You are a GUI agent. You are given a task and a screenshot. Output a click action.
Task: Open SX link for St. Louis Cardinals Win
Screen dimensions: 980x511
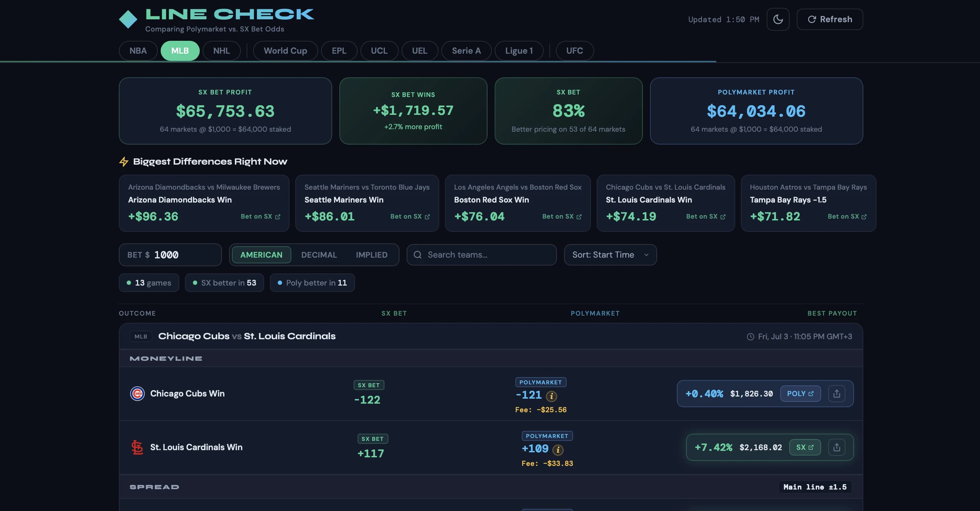(805, 447)
